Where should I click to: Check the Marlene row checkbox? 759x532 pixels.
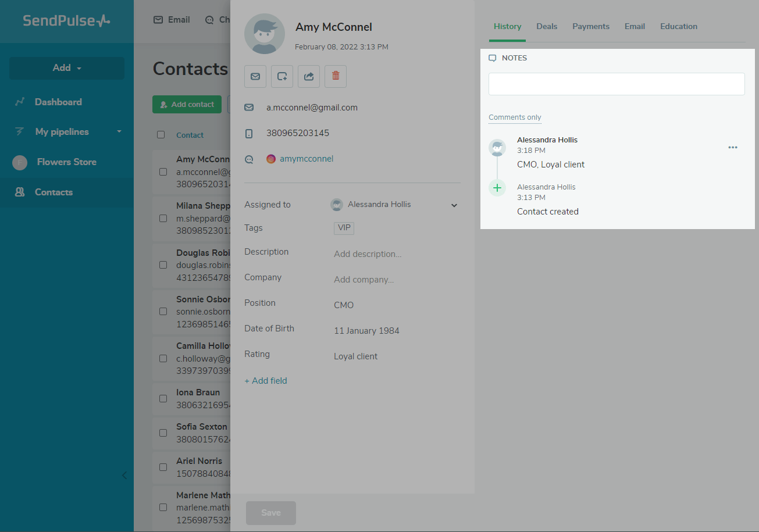(x=163, y=507)
